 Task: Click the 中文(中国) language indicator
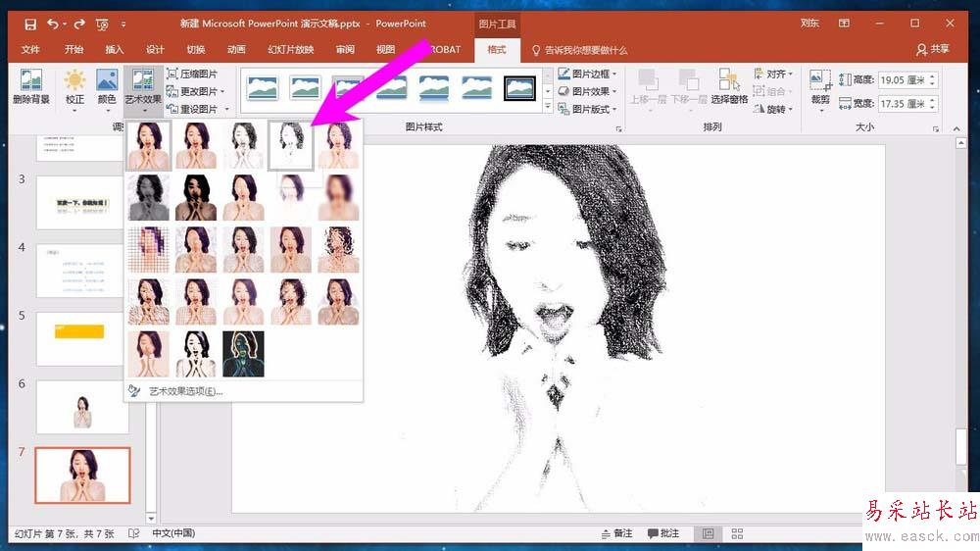pyautogui.click(x=173, y=533)
